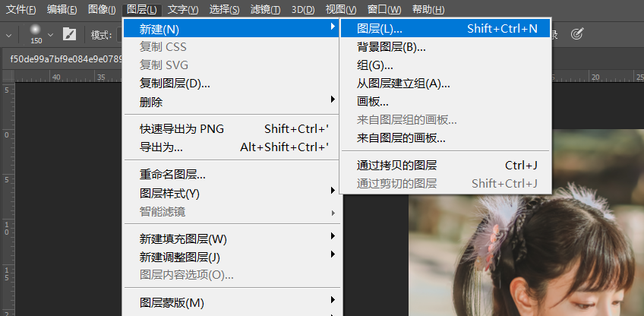Expand the 图层样式(Y) submenu
The width and height of the screenshot is (644, 316).
coord(231,193)
